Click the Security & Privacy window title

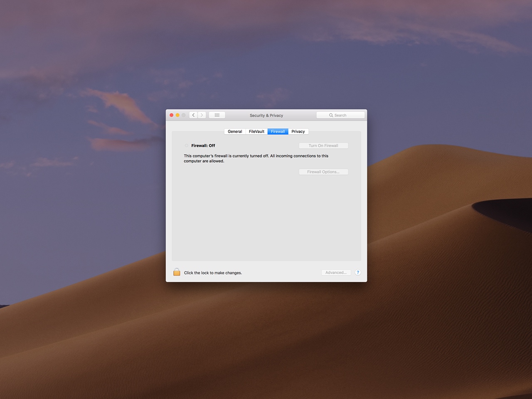(266, 116)
